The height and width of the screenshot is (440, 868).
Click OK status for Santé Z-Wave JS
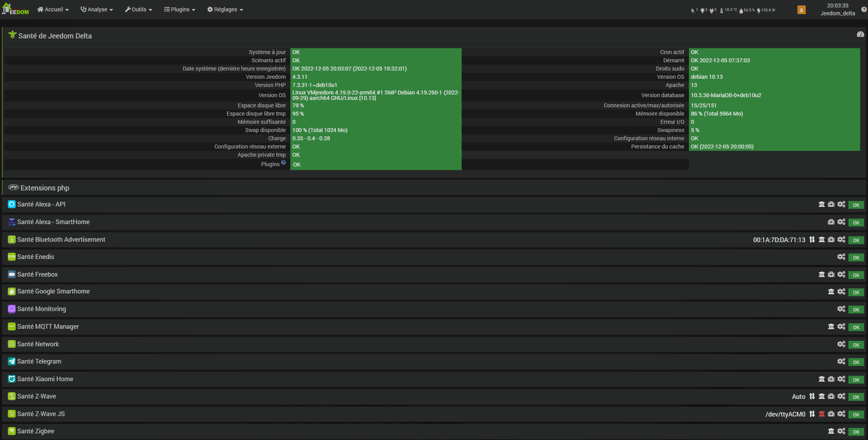(x=856, y=415)
